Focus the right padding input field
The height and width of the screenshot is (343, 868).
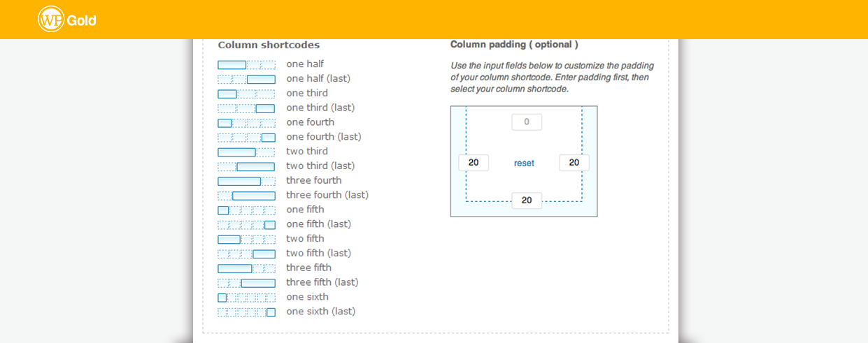click(x=574, y=163)
